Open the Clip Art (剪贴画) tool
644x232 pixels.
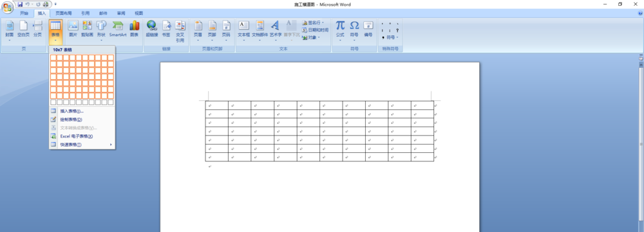[x=87, y=29]
